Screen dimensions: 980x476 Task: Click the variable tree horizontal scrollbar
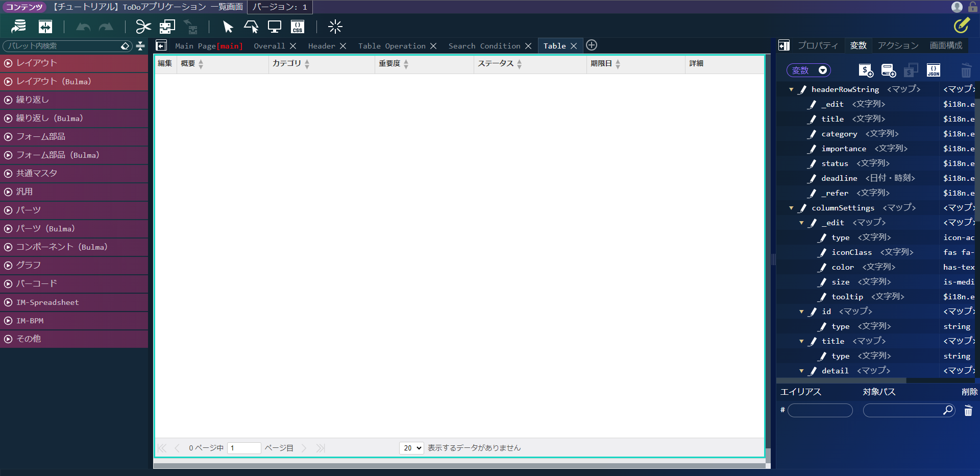[841, 380]
